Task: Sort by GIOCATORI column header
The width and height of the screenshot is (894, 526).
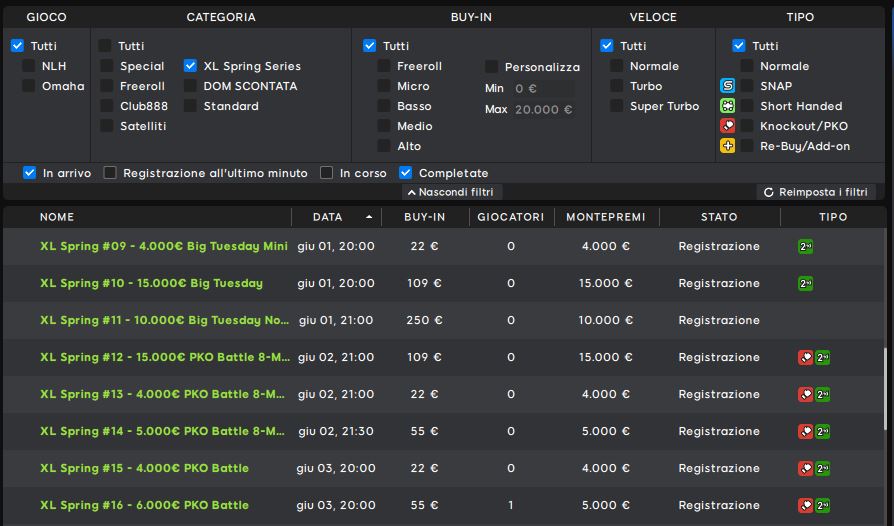Action: [x=511, y=217]
